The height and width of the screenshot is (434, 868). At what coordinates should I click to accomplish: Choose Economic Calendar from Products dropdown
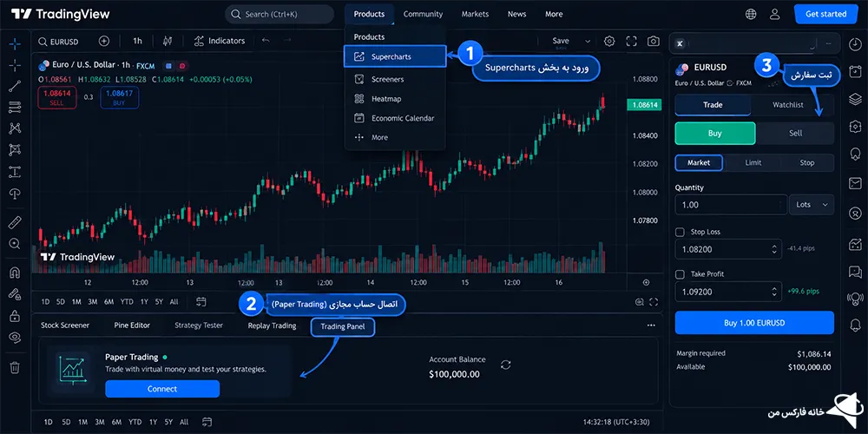[394, 118]
